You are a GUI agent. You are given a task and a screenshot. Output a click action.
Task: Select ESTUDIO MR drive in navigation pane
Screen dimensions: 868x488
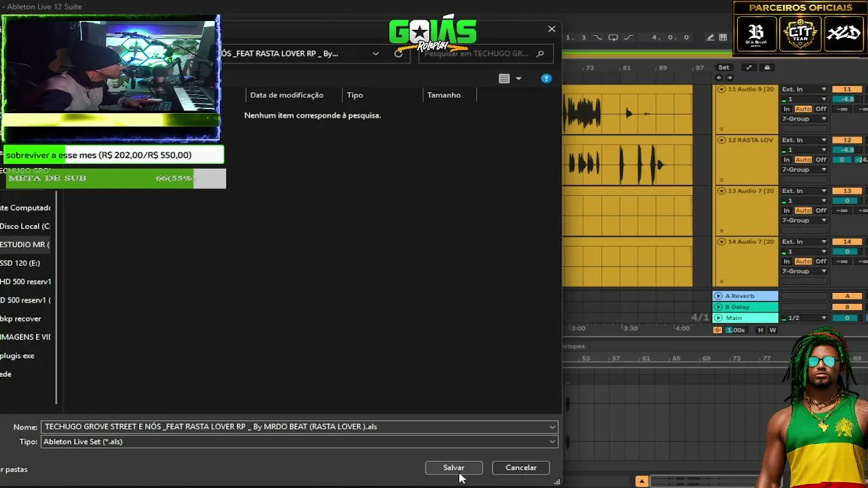25,245
